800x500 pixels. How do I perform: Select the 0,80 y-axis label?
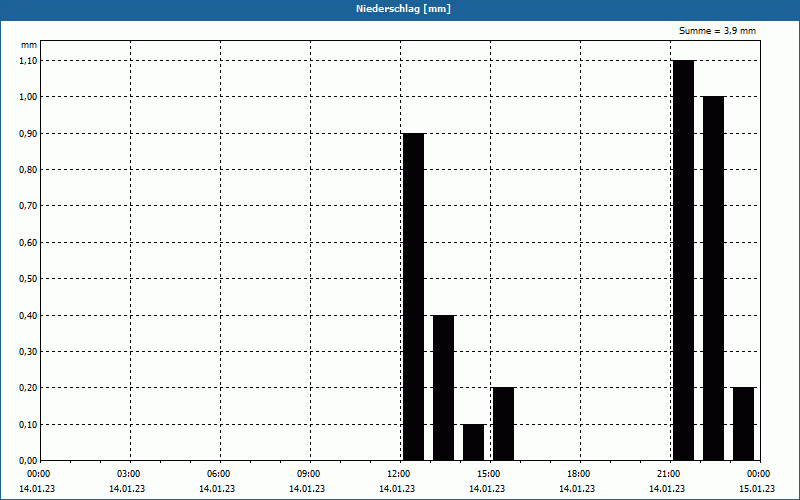(x=29, y=170)
